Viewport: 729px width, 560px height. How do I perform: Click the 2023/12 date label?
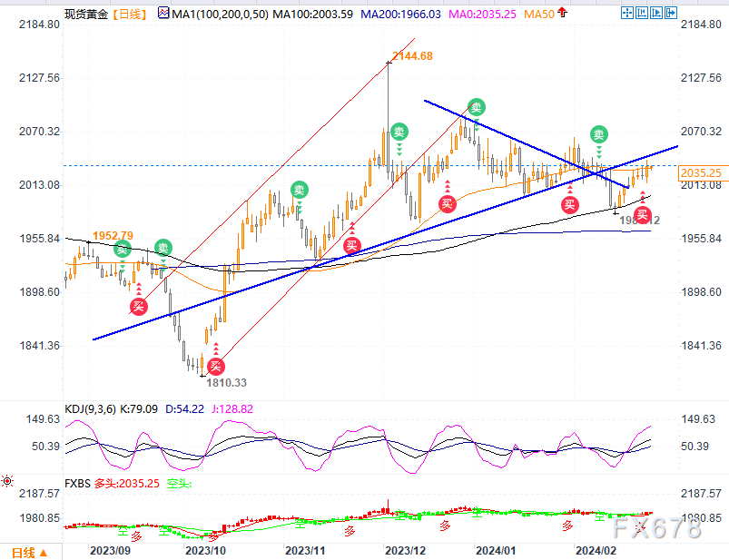pyautogui.click(x=406, y=551)
